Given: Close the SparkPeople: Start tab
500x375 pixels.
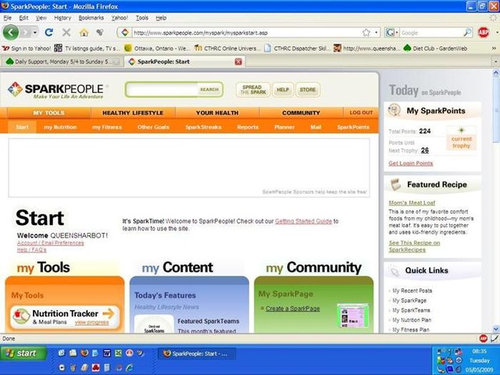Looking at the screenshot, I should 238,62.
